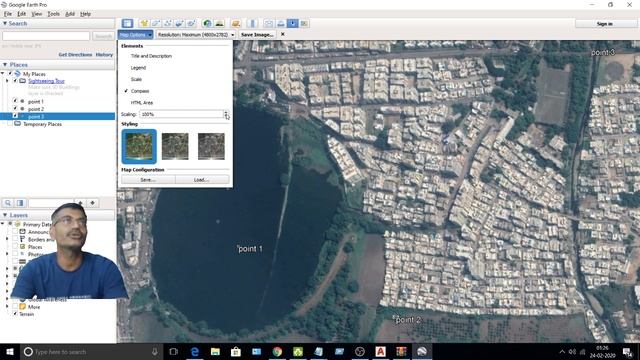Click the Email envelope toolbar icon
Screen dimensions: 640x360
coord(269,23)
